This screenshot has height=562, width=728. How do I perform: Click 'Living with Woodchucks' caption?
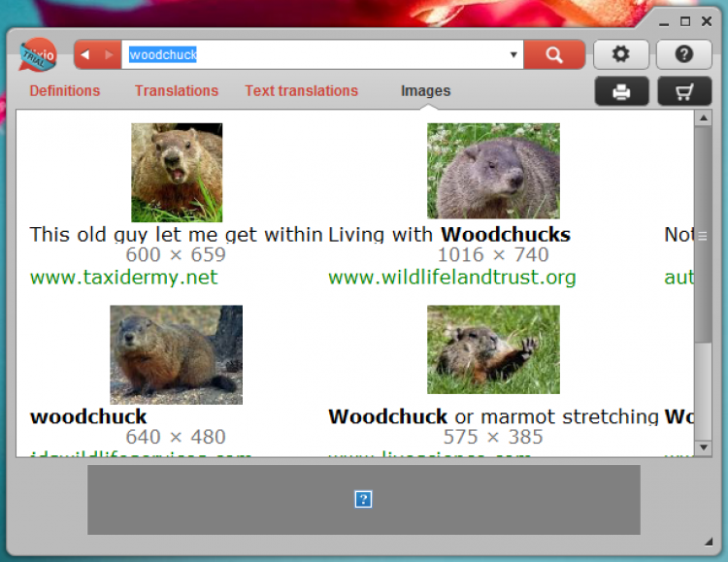pos(449,235)
